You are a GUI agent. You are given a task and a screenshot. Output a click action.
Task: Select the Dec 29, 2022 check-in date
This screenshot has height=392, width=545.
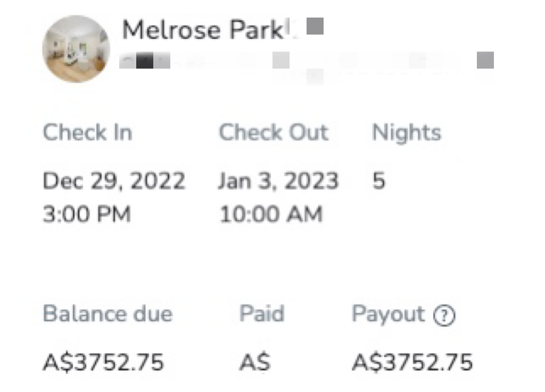pyautogui.click(x=114, y=181)
